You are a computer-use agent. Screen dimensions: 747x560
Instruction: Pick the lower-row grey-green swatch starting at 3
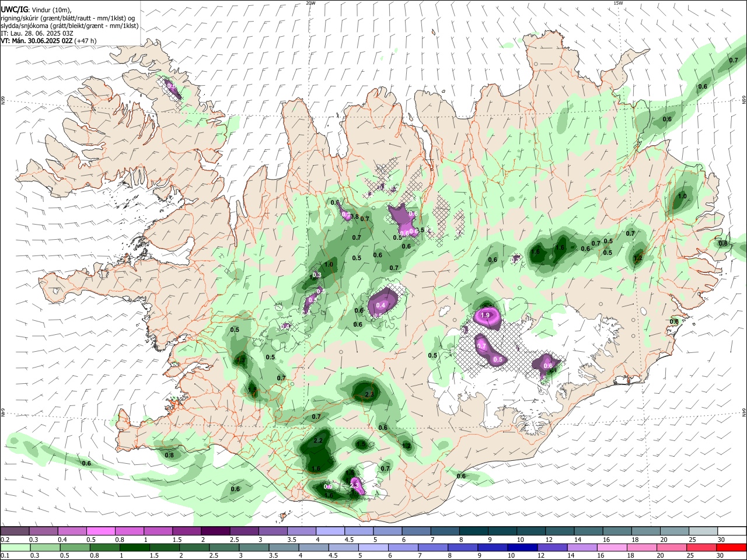pyautogui.click(x=255, y=548)
